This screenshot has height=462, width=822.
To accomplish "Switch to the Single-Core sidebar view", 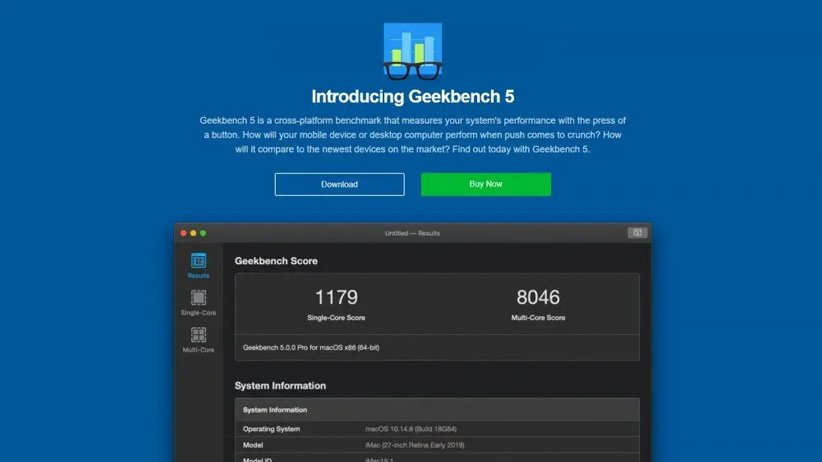I will (198, 302).
